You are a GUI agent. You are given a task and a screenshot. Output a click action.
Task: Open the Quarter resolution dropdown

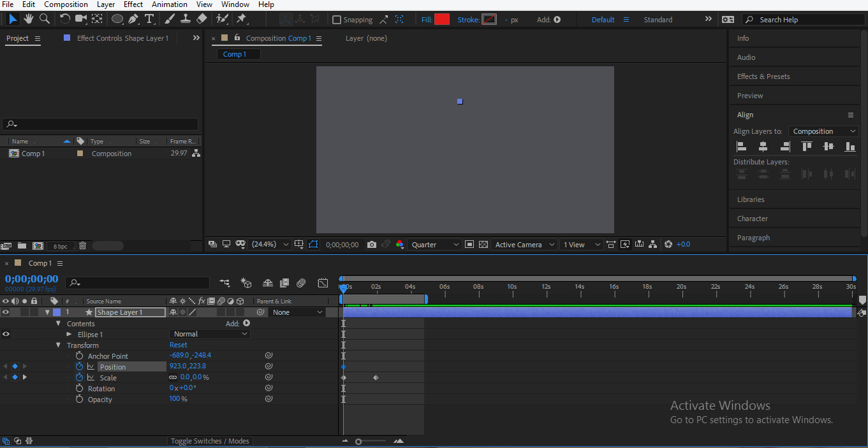[x=435, y=245]
